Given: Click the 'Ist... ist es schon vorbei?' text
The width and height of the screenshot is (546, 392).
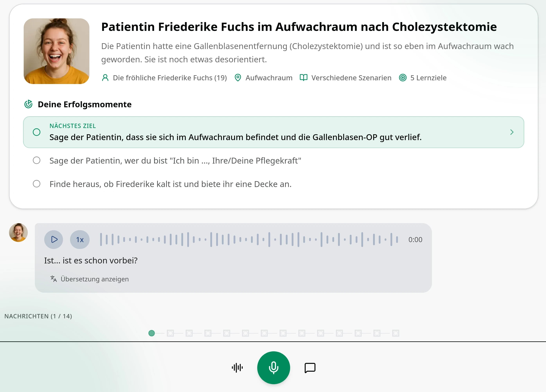Looking at the screenshot, I should click(x=91, y=260).
